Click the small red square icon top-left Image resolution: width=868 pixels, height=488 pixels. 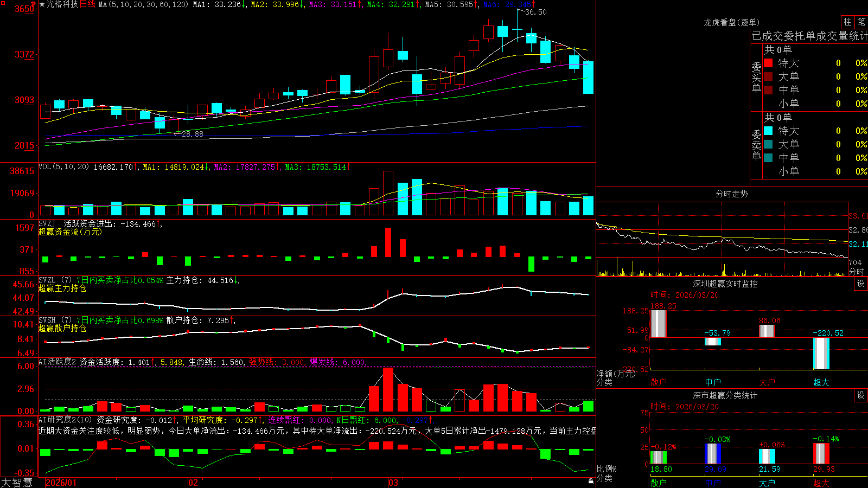pos(2,2)
